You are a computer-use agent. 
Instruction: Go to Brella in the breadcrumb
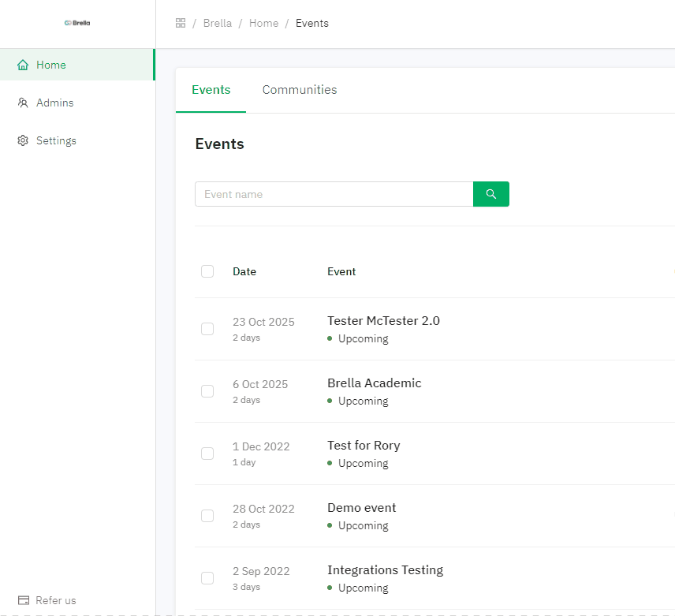[218, 23]
